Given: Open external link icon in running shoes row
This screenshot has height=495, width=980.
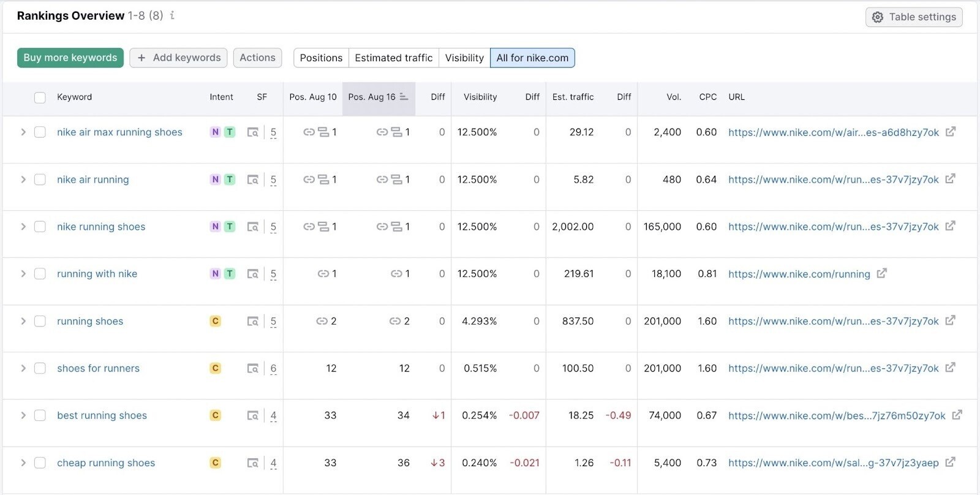Looking at the screenshot, I should (950, 320).
